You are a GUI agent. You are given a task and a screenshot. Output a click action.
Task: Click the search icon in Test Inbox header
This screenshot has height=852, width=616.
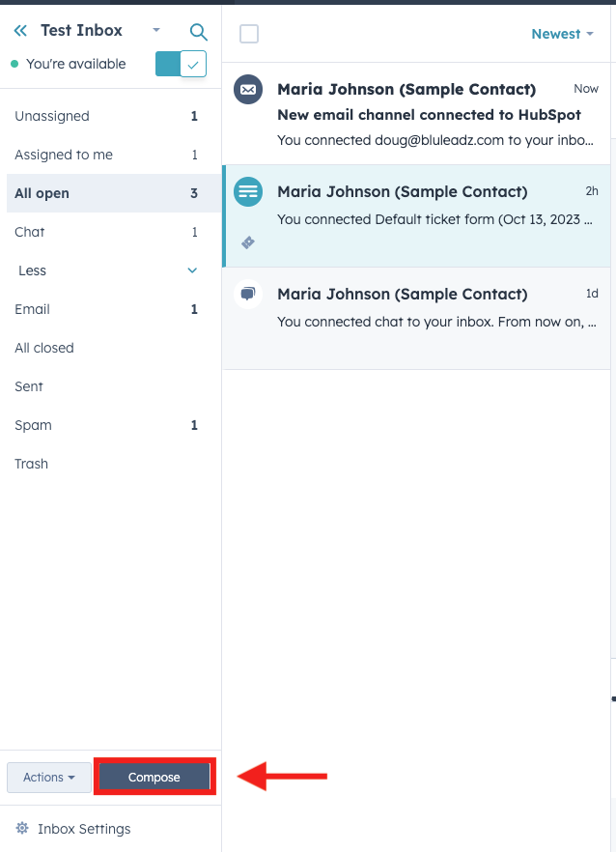click(198, 31)
